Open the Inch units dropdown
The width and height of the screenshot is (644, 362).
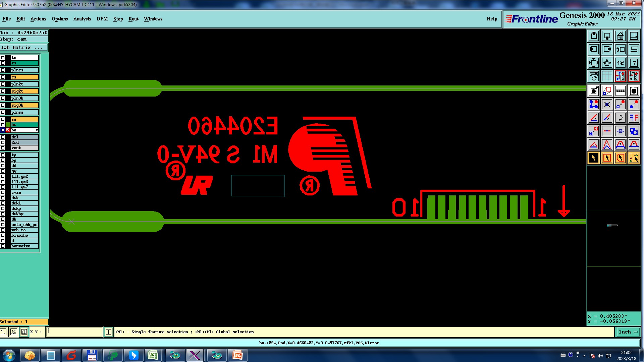coord(628,332)
